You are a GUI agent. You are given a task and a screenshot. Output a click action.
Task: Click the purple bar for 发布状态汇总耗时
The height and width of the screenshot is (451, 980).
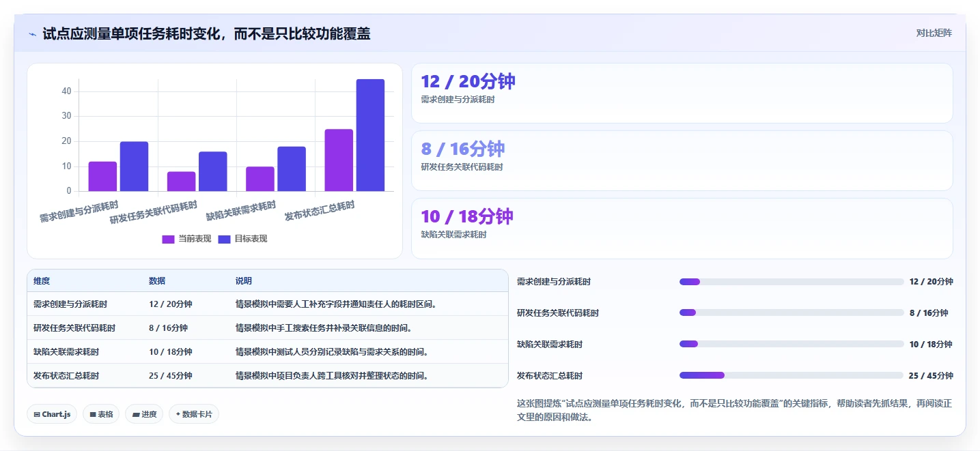click(339, 160)
